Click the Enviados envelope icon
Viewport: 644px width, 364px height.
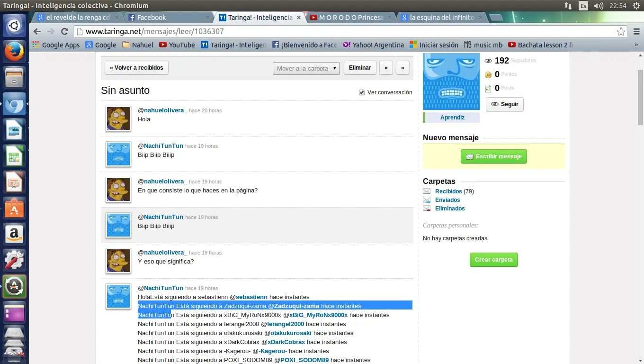click(x=427, y=200)
